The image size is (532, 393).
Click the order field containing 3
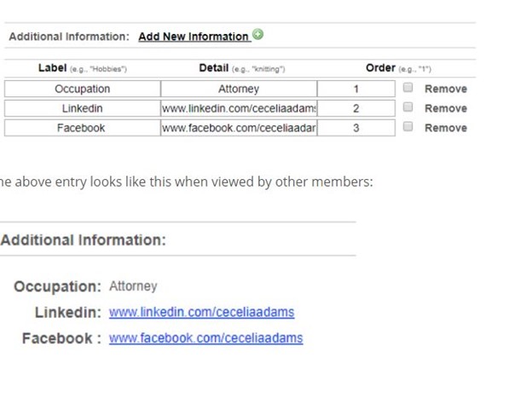[356, 128]
